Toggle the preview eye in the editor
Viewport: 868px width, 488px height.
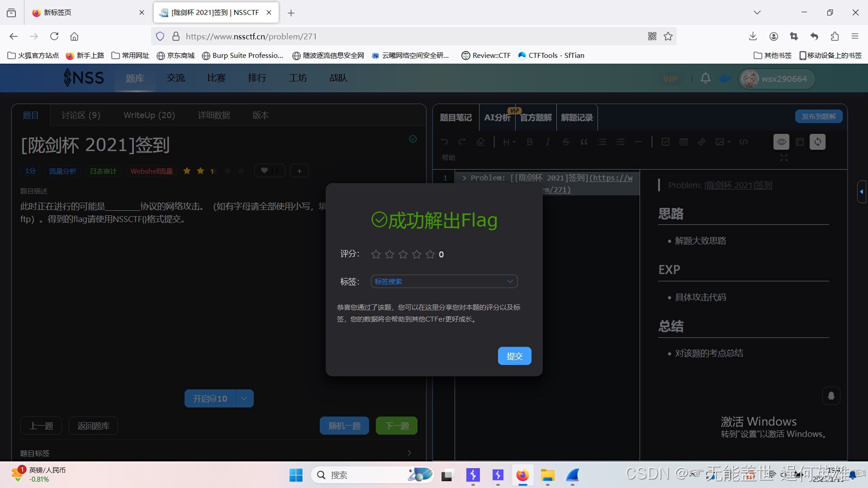[782, 142]
